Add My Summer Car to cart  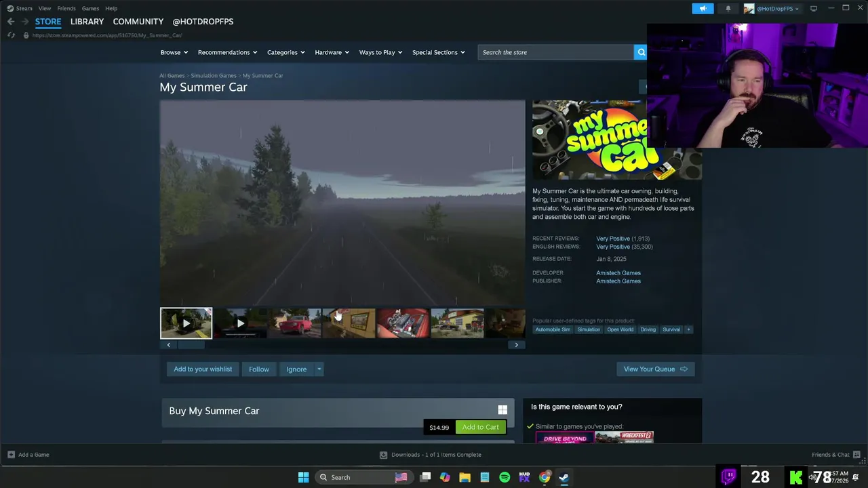pyautogui.click(x=480, y=427)
